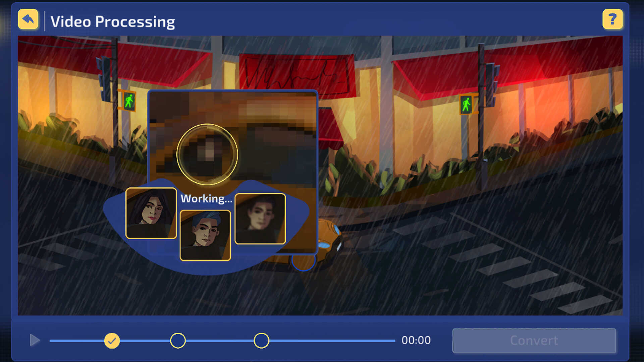The width and height of the screenshot is (644, 362).
Task: Click the checkmark milestone marker icon
Action: 111,340
